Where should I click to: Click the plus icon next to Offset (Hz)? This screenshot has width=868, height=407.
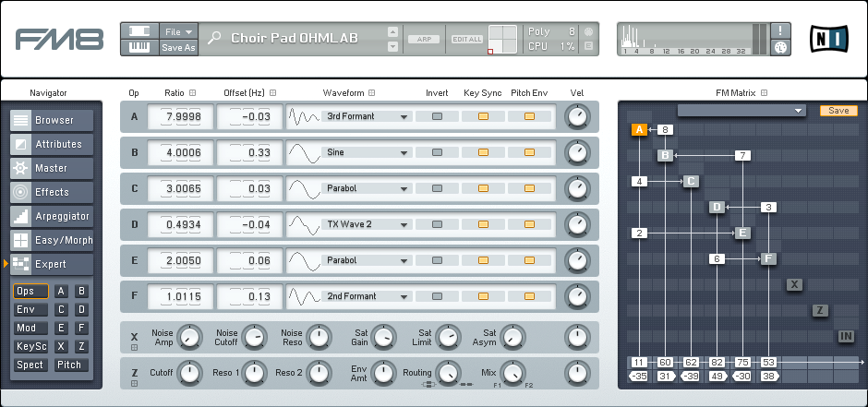coord(273,93)
